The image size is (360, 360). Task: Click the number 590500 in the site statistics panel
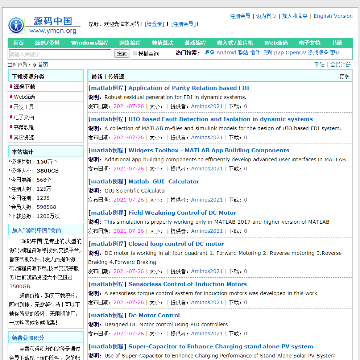(46, 207)
